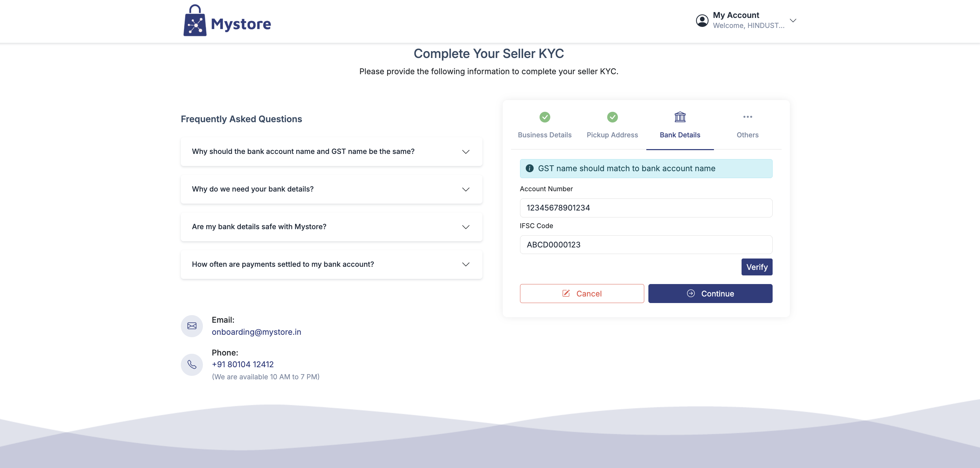Click the telephone handset icon
Screen dimensions: 980x468
192,364
